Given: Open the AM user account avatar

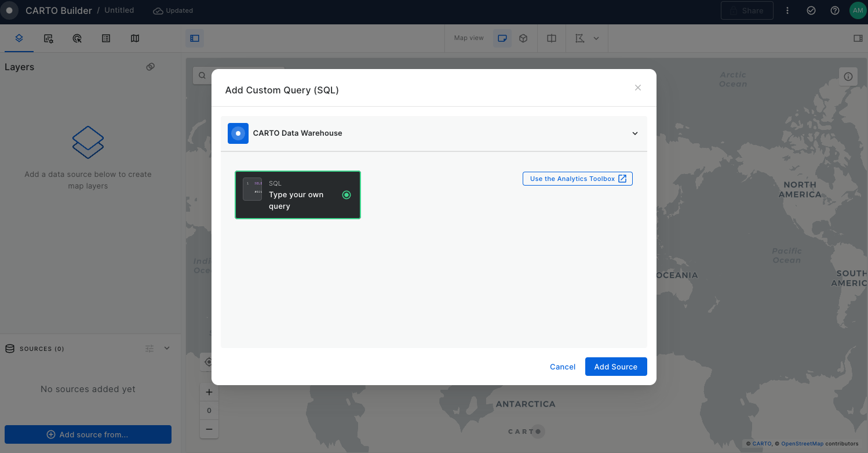Looking at the screenshot, I should pos(857,10).
